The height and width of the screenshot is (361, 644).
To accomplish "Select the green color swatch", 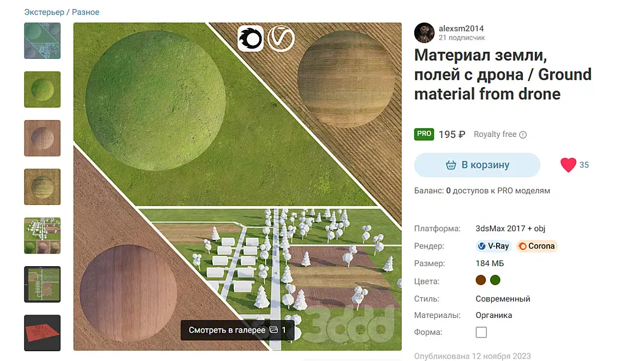I will [496, 280].
